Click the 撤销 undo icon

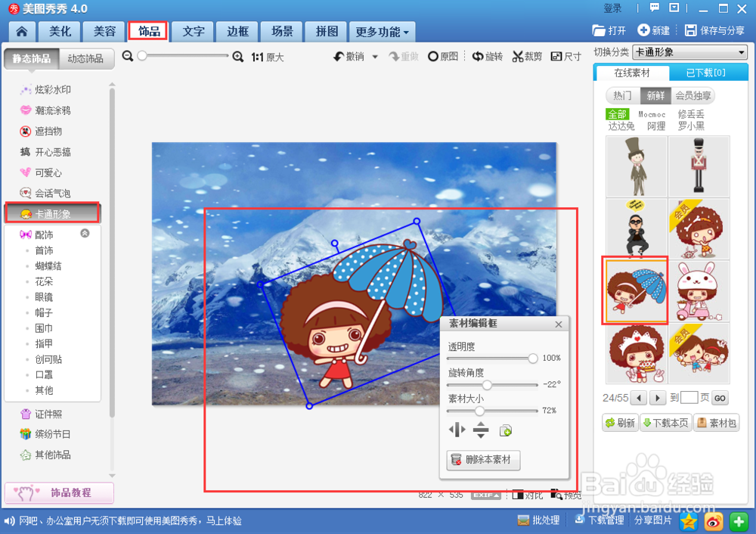339,57
